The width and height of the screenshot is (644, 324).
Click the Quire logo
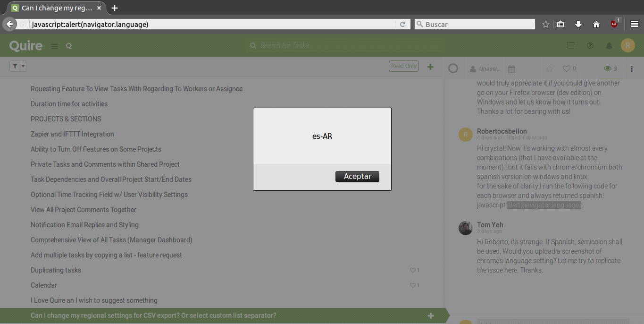26,45
